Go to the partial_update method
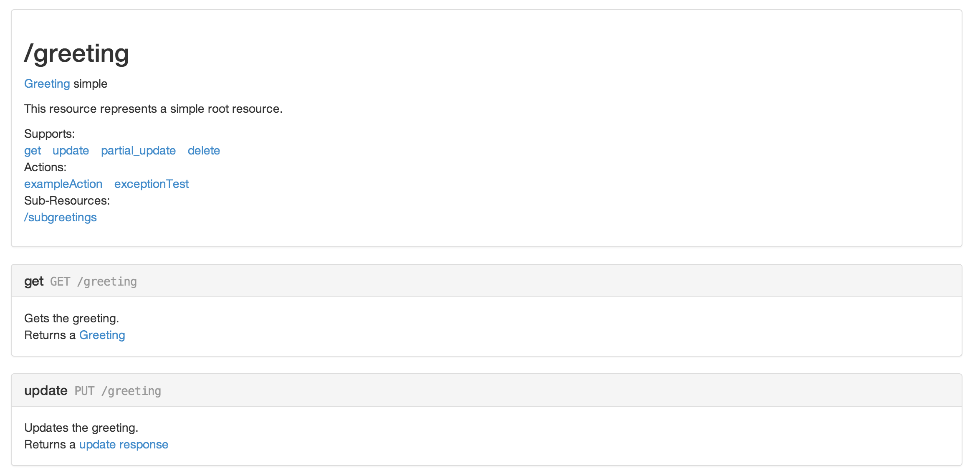980x476 pixels. (138, 151)
